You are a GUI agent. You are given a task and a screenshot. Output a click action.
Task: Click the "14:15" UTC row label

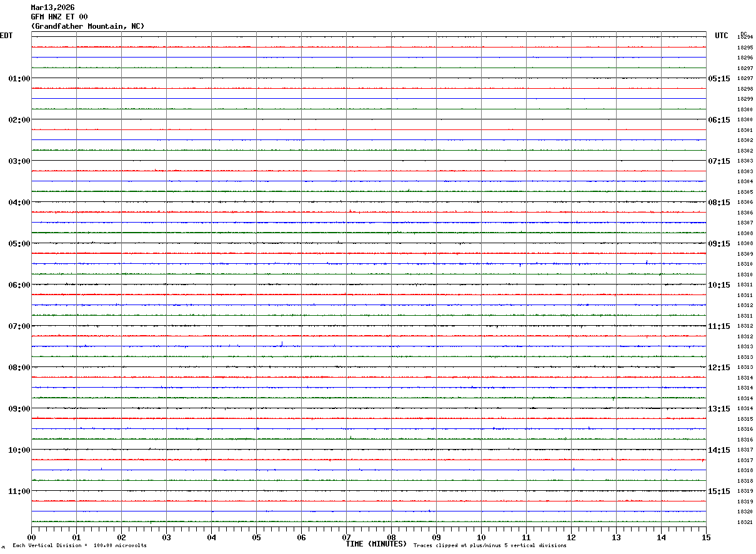coord(719,450)
